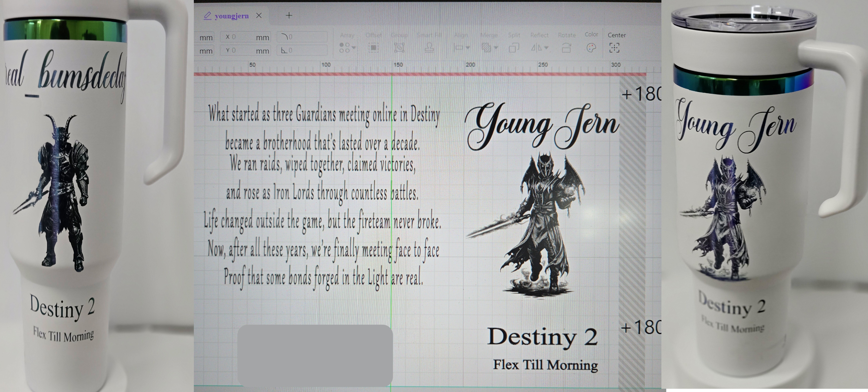Expand the Array dropdown arrow
The width and height of the screenshot is (868, 392).
(353, 48)
